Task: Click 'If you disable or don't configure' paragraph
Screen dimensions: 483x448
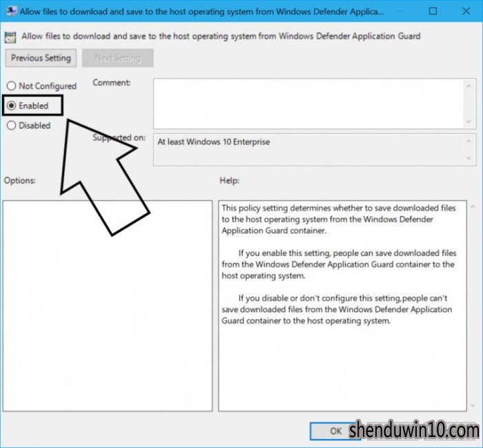Action: [337, 309]
